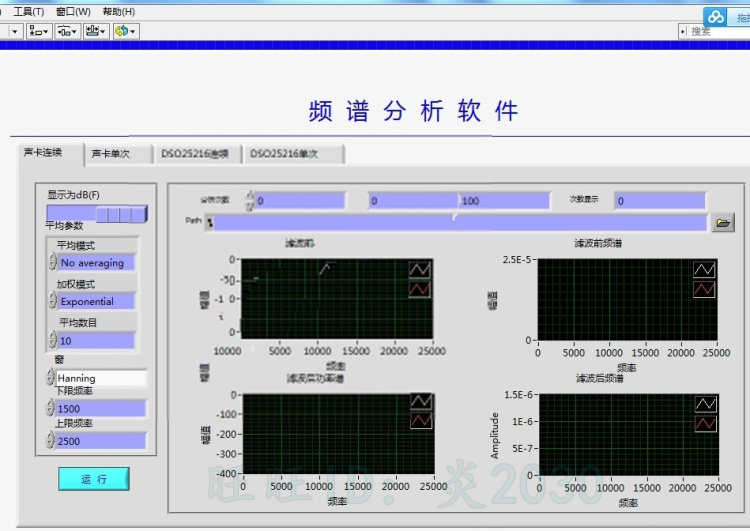The image size is (750, 531).
Task: Click red plot legend icon in 滤波后频谱 graph
Action: tap(706, 423)
